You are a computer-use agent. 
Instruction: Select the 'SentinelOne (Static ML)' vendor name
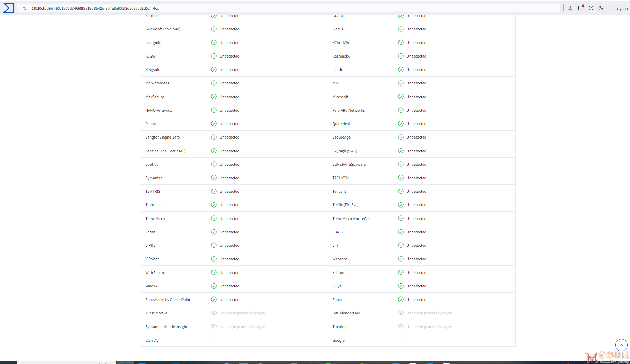point(165,151)
